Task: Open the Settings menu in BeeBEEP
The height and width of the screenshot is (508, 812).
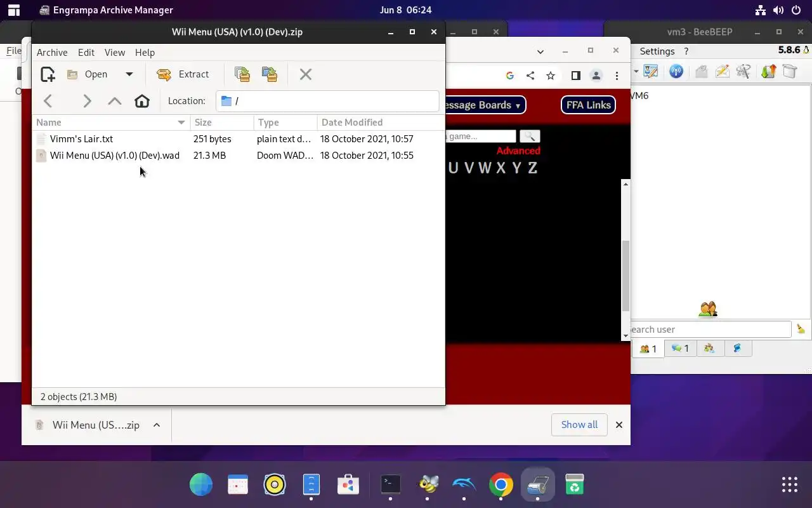Action: (x=657, y=51)
